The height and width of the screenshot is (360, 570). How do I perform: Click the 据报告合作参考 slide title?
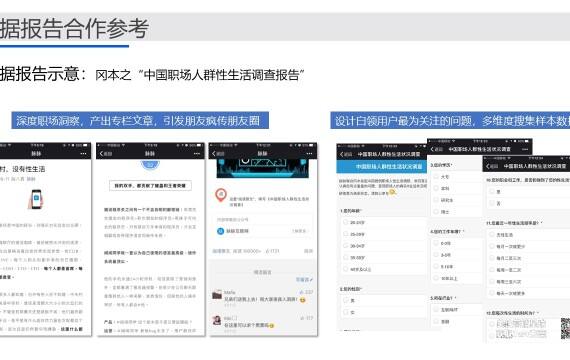75,28
